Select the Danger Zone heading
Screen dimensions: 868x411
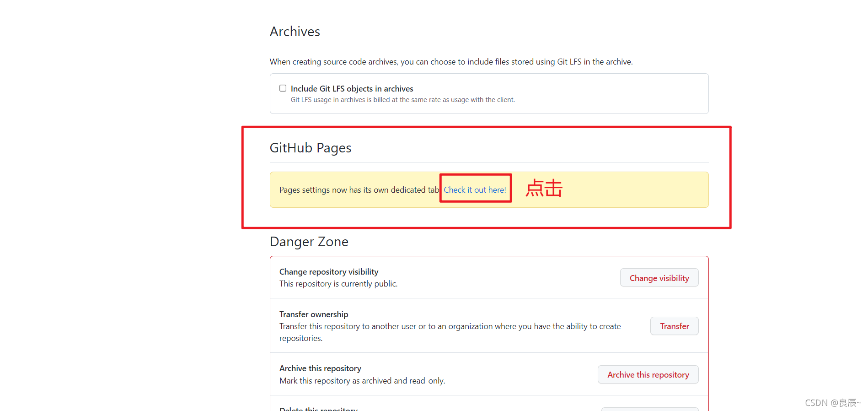(309, 242)
